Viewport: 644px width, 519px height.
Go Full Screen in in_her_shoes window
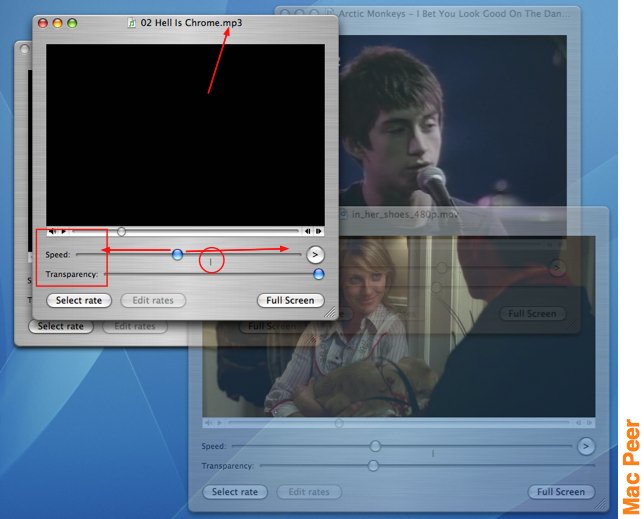point(561,492)
